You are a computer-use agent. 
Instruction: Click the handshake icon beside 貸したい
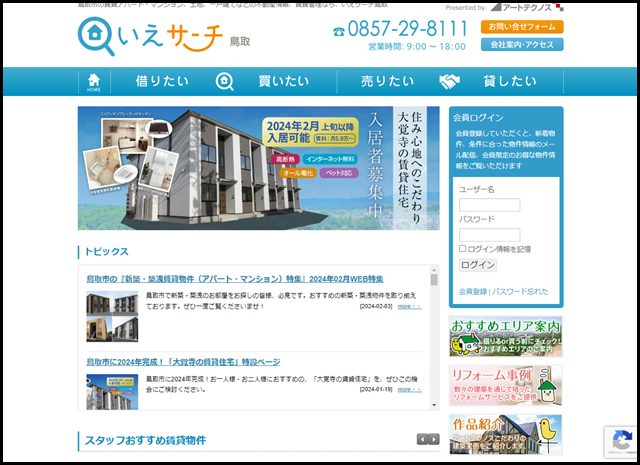(x=449, y=82)
